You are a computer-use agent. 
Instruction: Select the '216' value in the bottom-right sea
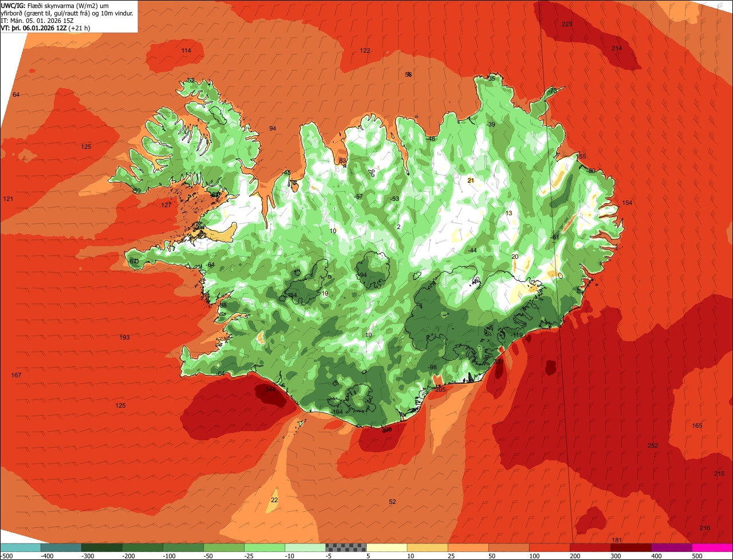[x=705, y=528]
